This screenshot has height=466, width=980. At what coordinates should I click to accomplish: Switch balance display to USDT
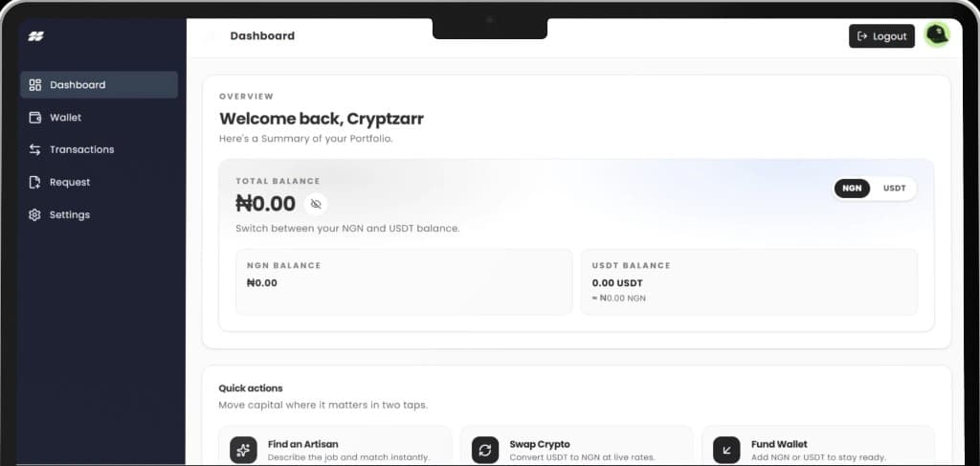[x=894, y=189]
